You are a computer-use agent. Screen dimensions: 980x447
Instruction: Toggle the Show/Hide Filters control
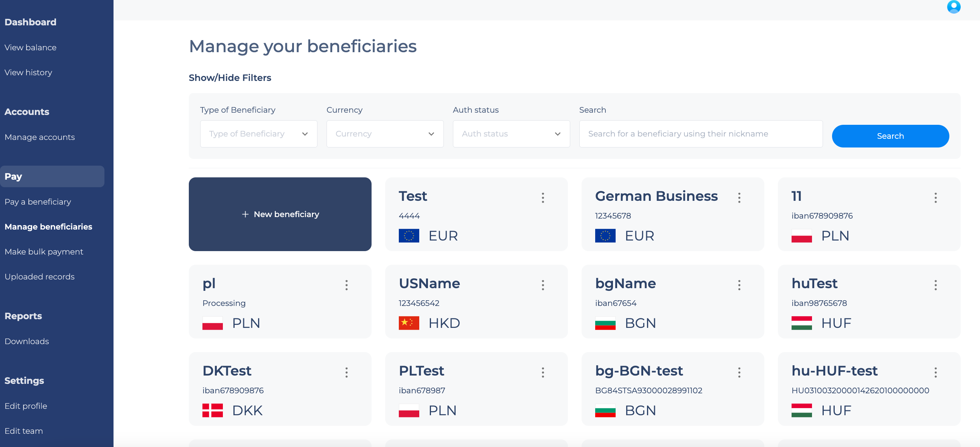pyautogui.click(x=230, y=78)
